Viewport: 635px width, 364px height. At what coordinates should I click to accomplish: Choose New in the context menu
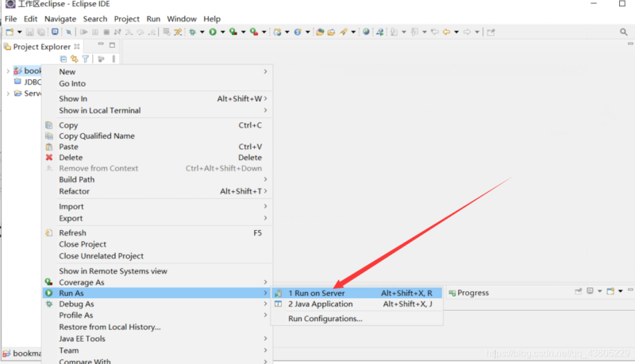click(157, 71)
